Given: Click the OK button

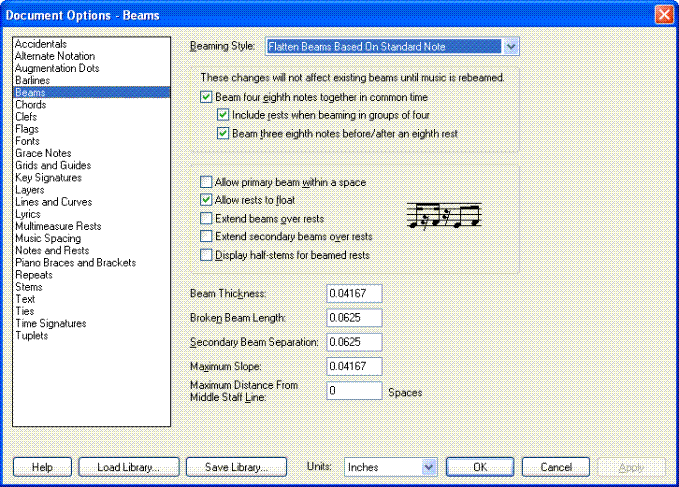Looking at the screenshot, I should pos(479,467).
